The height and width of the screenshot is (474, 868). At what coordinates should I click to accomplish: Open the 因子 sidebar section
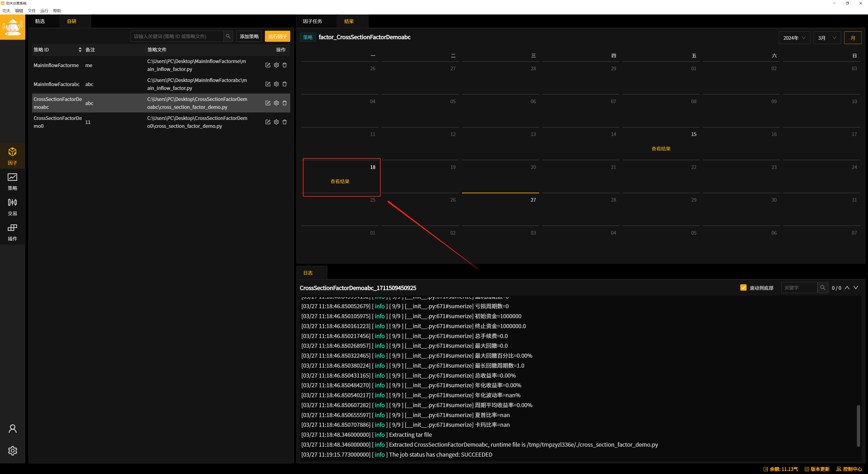(12, 156)
